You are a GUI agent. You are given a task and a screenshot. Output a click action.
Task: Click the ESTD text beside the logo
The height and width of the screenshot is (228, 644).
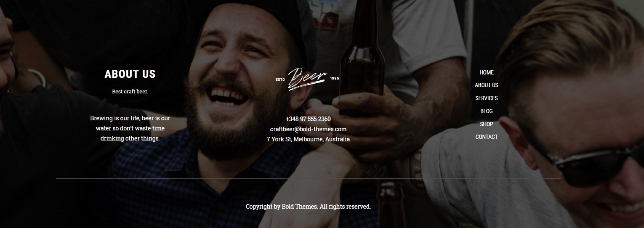280,80
